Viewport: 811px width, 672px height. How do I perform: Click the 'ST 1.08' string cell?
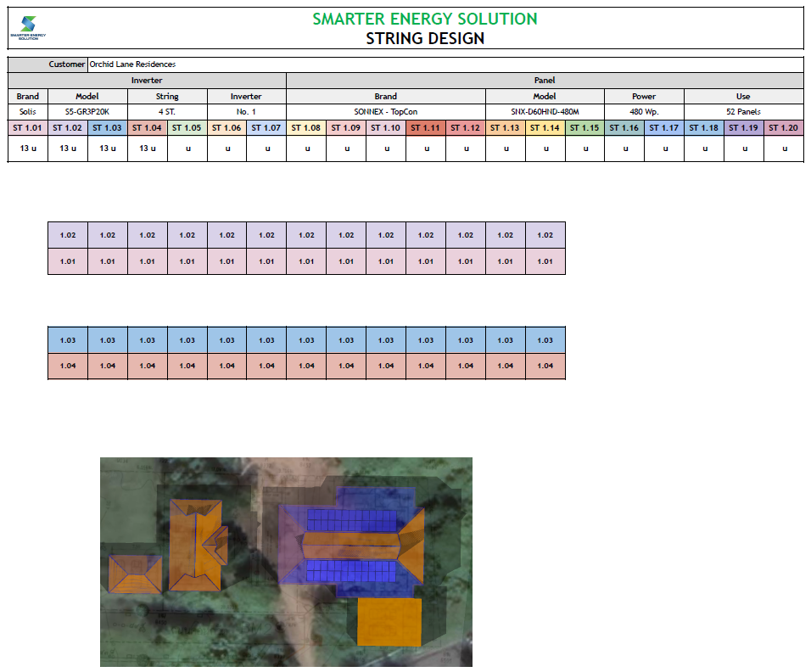click(x=306, y=128)
